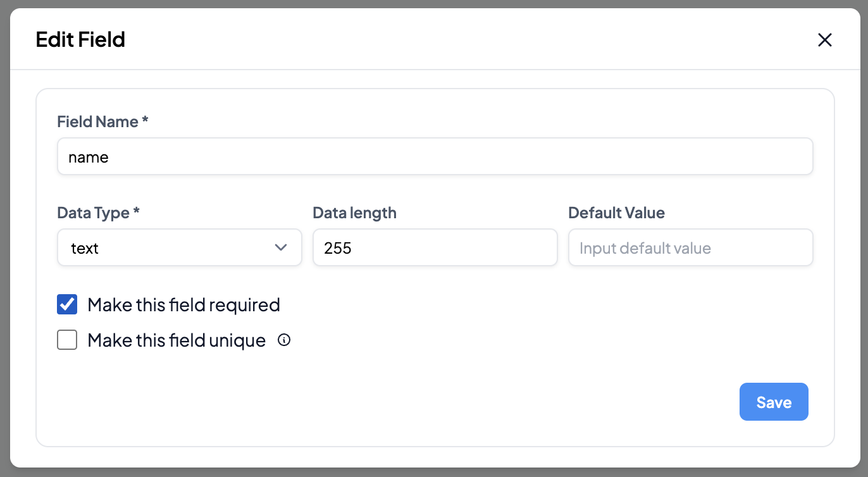Screen dimensions: 868x477
Task: Click the Edit Field dialog title
Action: click(x=80, y=40)
